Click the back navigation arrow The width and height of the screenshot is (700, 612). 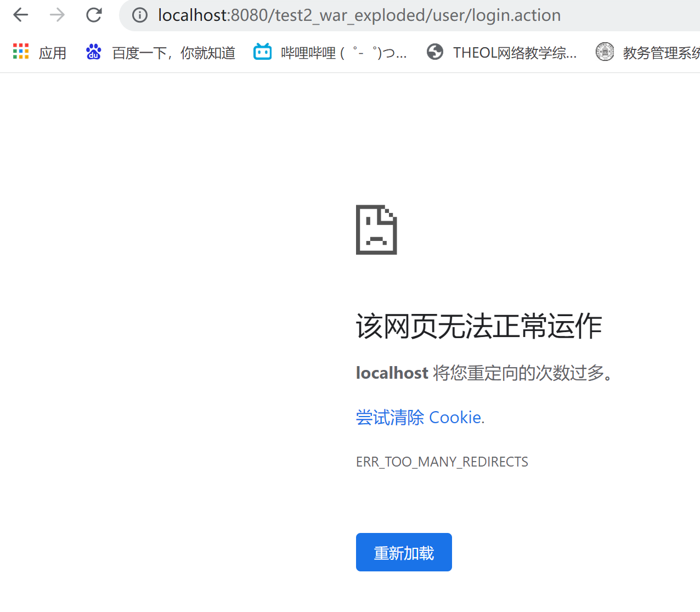click(20, 15)
